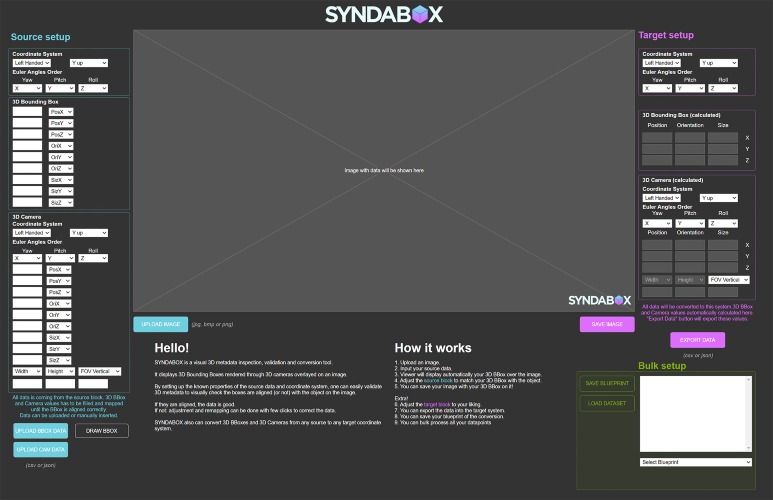Open SizX dropdown in source 3D Bounding Box
Viewport: 773px width, 500px height.
pos(61,180)
